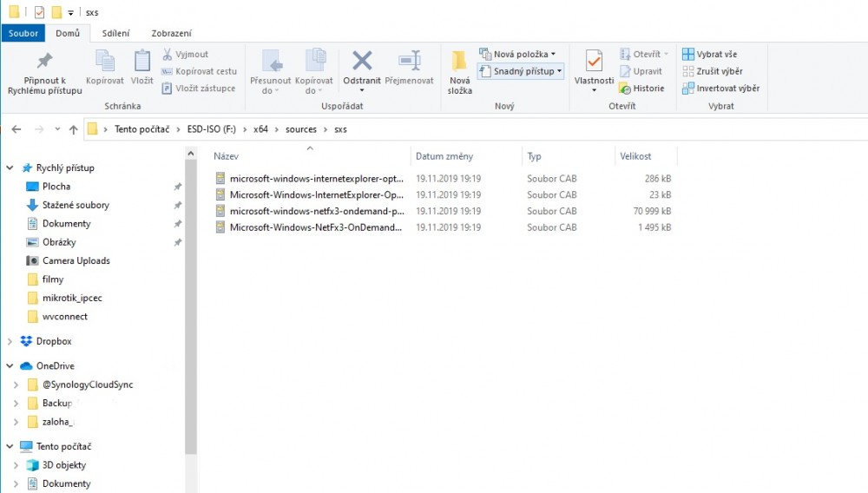Click Invertovat výběr in ribbon
This screenshot has height=493, width=868.
[720, 89]
